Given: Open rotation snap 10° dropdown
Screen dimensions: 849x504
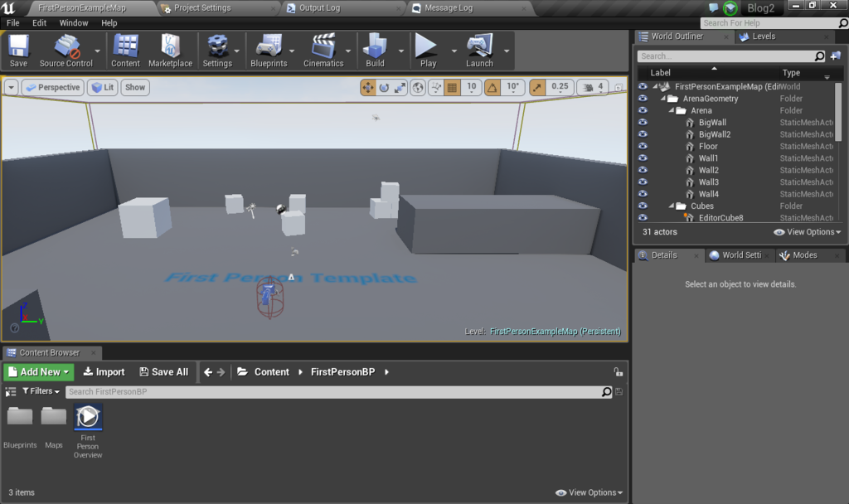Looking at the screenshot, I should pos(512,87).
